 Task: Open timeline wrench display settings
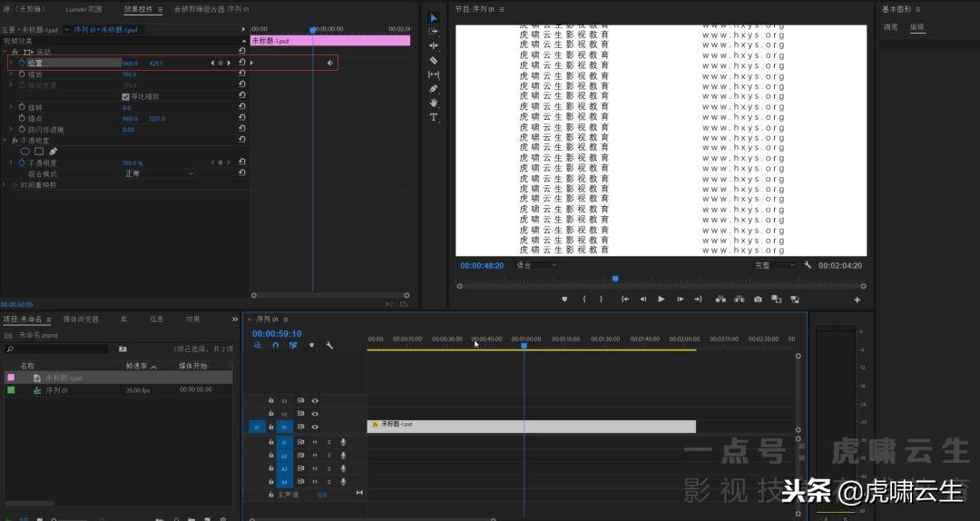pyautogui.click(x=329, y=345)
